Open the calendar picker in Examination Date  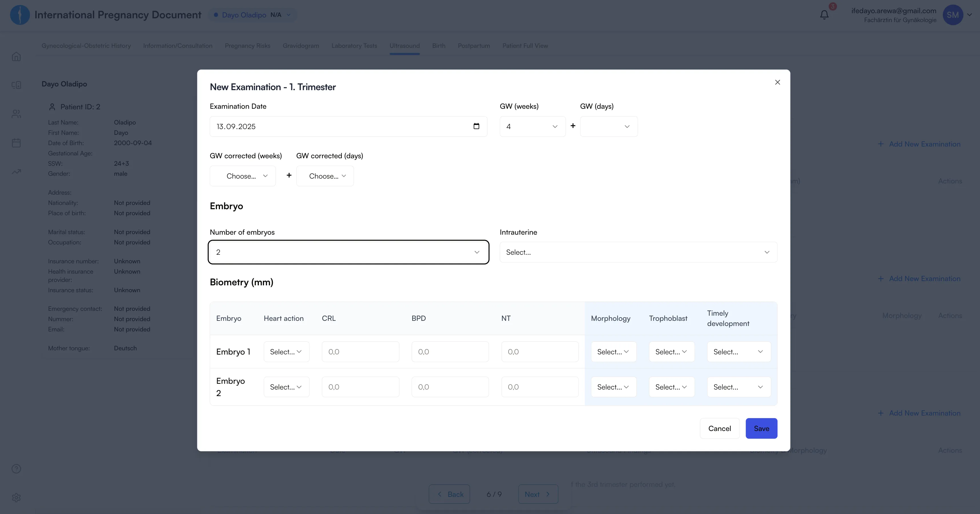click(476, 126)
